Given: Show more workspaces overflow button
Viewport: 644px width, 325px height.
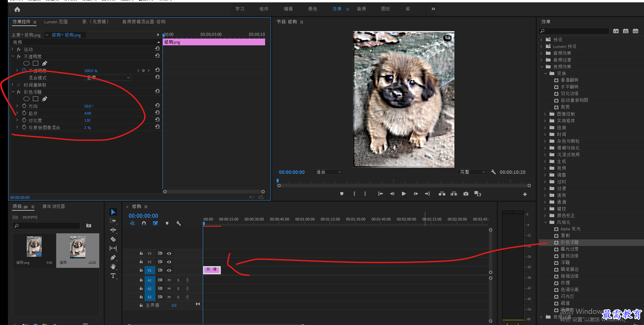Looking at the screenshot, I should pyautogui.click(x=433, y=9).
